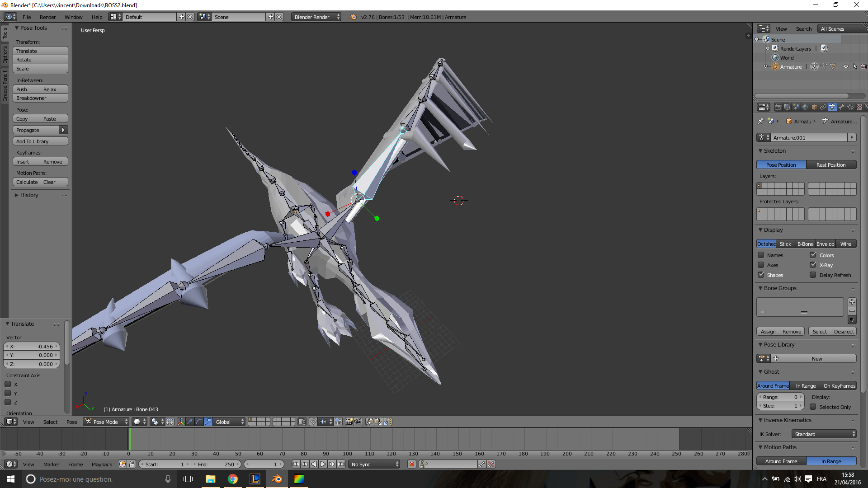Open the Bone Constraints properties tab icon

[x=850, y=107]
